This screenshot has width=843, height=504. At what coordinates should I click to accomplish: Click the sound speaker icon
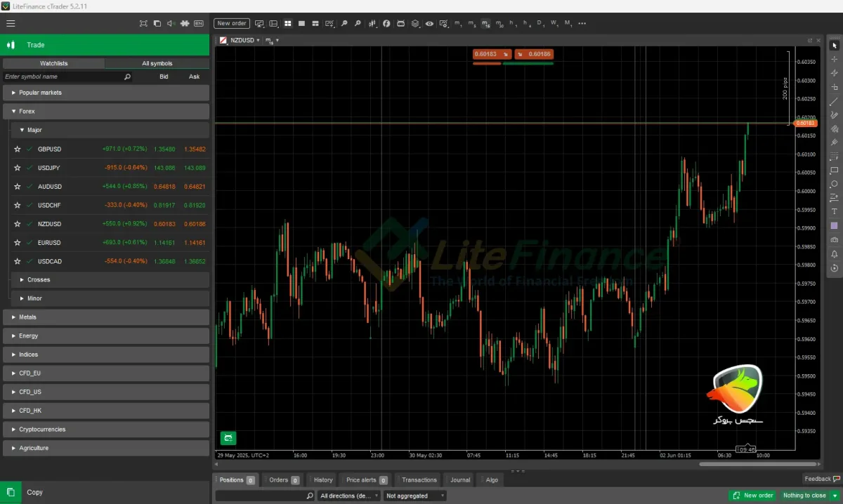171,23
